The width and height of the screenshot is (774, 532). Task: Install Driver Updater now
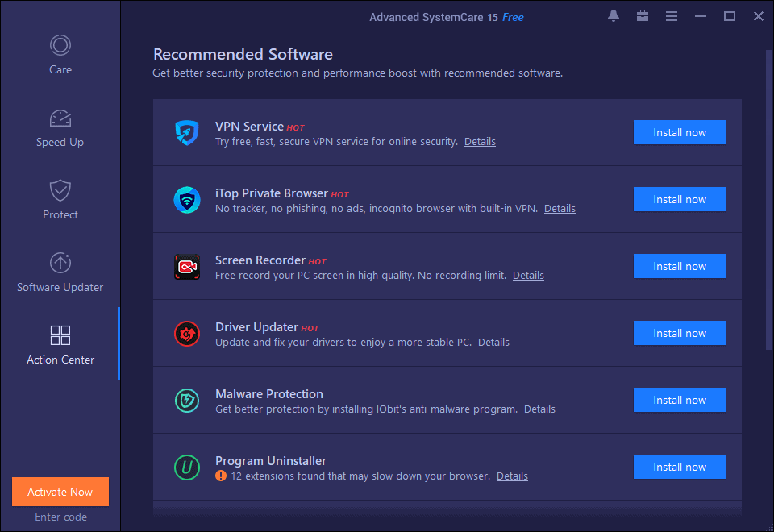[679, 333]
